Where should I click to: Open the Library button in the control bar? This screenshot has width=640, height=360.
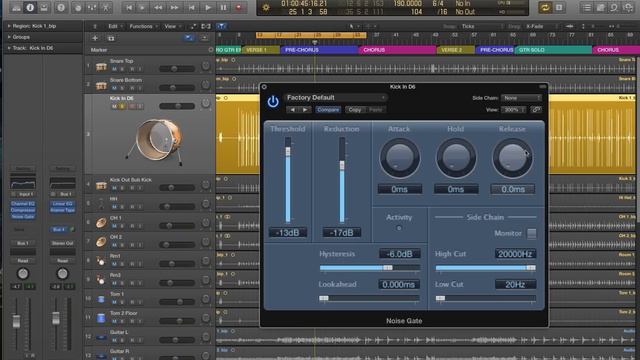pyautogui.click(x=16, y=7)
